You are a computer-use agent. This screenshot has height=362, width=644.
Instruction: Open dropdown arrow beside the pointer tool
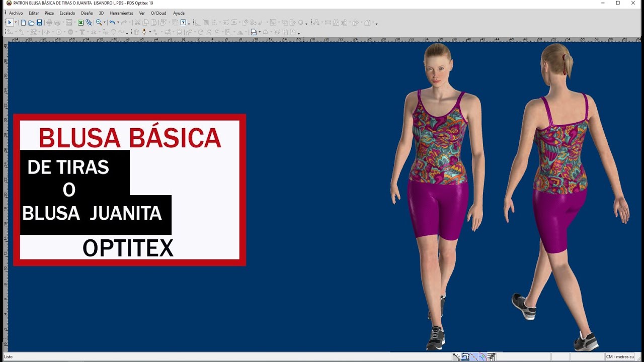[16, 23]
